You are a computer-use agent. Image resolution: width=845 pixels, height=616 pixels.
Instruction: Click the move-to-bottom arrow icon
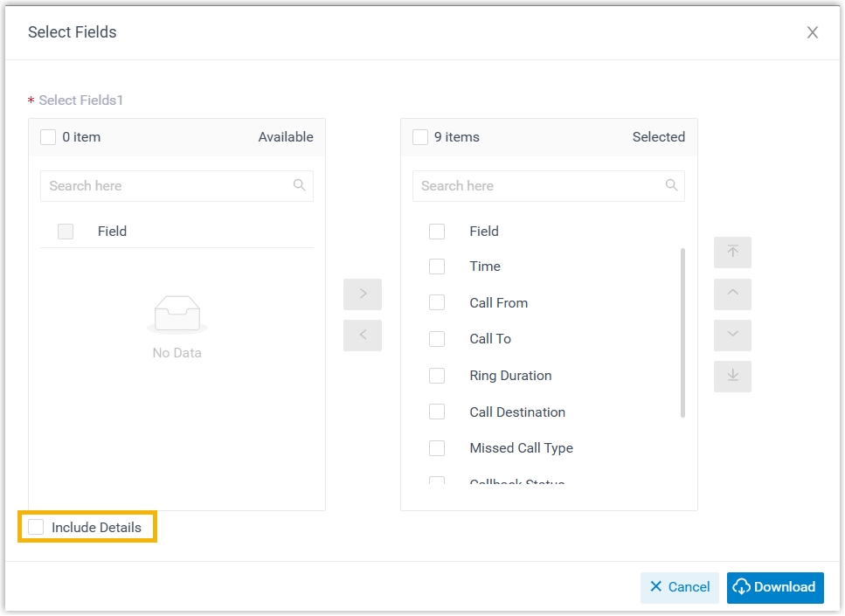tap(732, 377)
